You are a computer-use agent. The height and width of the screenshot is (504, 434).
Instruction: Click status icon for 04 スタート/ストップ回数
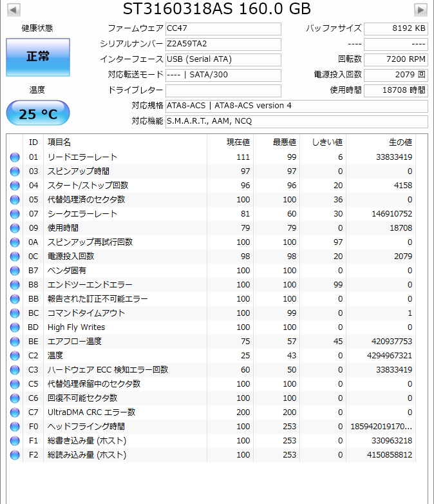(x=15, y=186)
